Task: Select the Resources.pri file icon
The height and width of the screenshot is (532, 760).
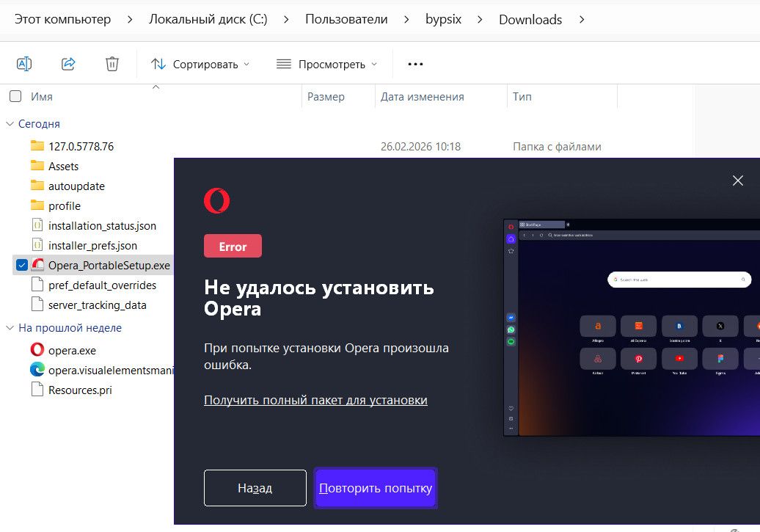Action: 37,389
